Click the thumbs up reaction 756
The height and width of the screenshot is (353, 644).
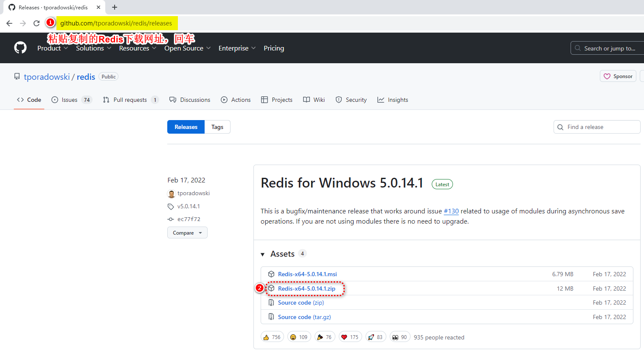[x=272, y=337]
